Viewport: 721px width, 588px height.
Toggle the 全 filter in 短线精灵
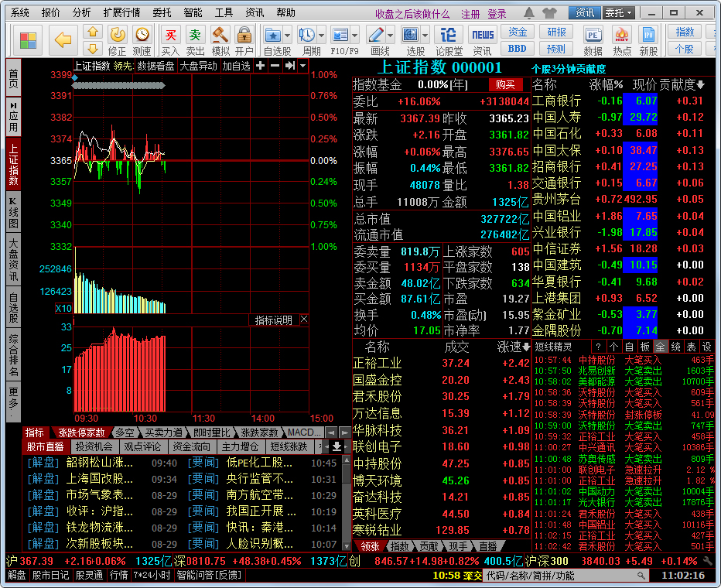click(661, 347)
